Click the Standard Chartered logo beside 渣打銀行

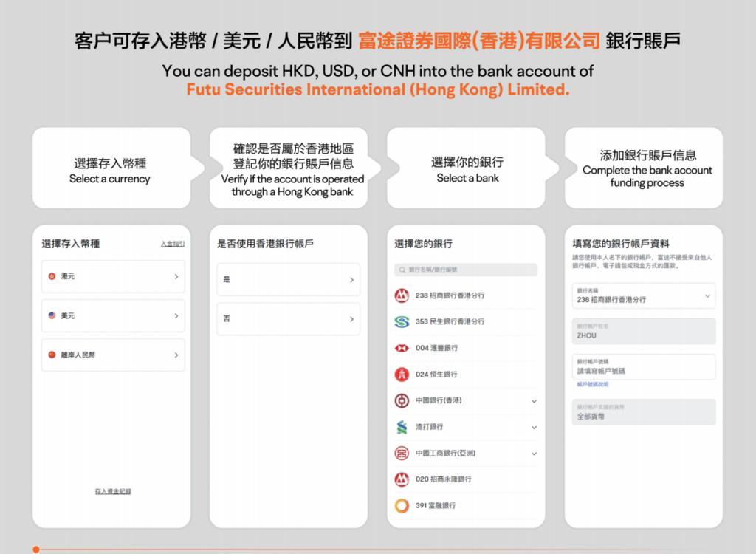point(402,427)
